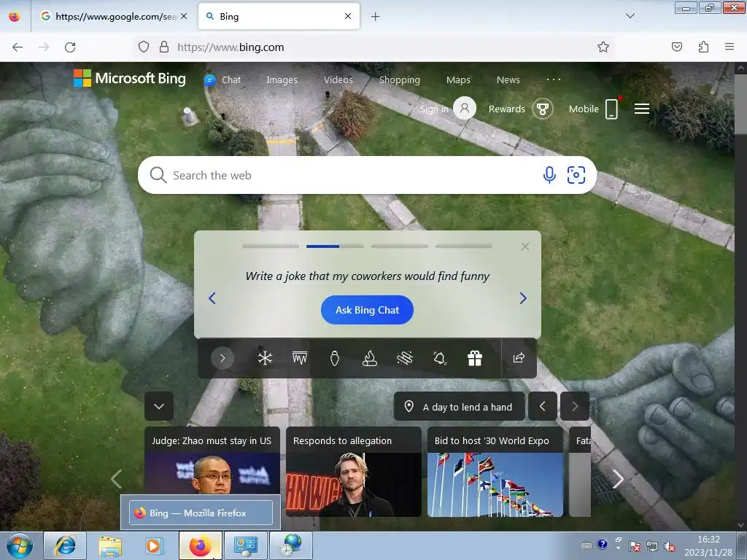
Task: Open the tracking protection shield icon
Action: tap(144, 47)
